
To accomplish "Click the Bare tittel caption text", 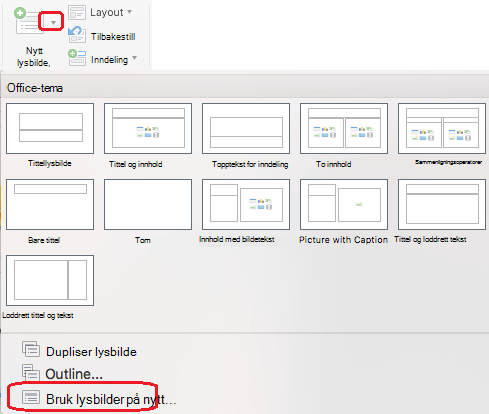I will 44,240.
